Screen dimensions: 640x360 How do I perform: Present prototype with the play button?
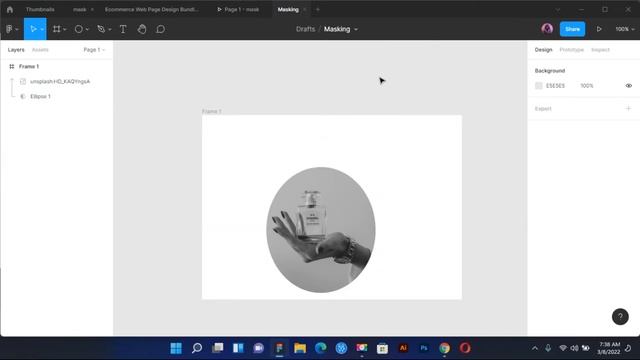[599, 29]
